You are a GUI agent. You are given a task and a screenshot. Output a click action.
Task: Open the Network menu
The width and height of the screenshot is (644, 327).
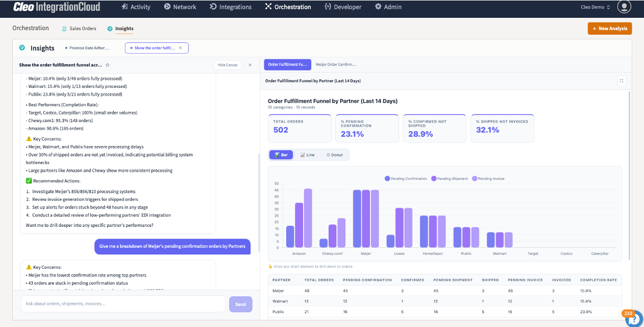[180, 7]
